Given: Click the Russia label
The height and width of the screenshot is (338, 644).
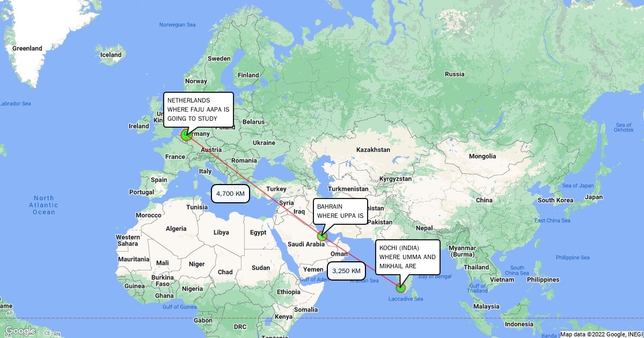Looking at the screenshot, I should pos(455,74).
